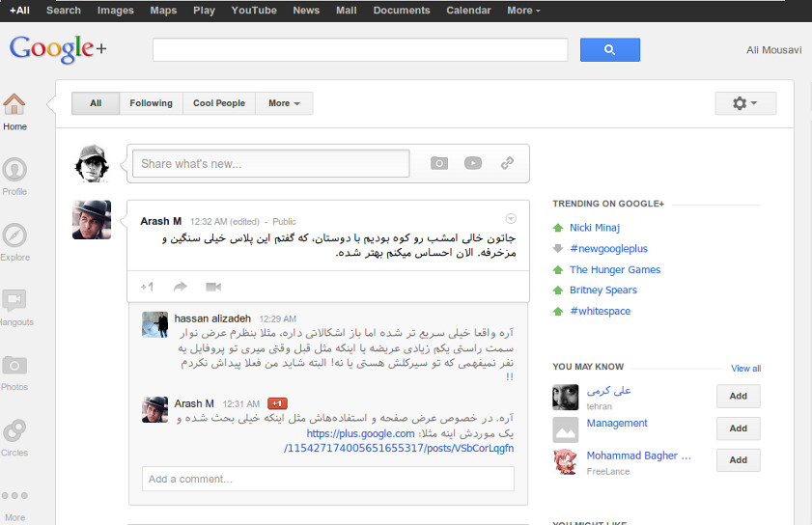
Task: Open Maps in the top bar
Action: [x=163, y=11]
